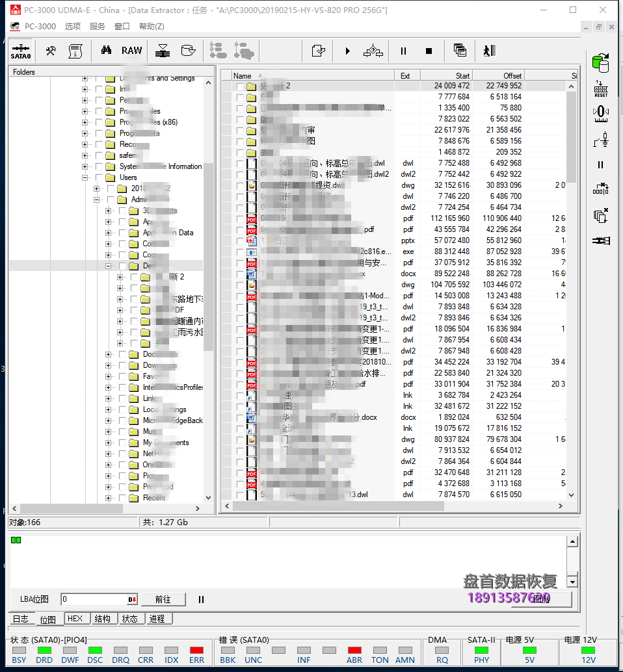The image size is (623, 672).
Task: Click the greyed tree-structure toolbar icon
Action: pos(219,51)
